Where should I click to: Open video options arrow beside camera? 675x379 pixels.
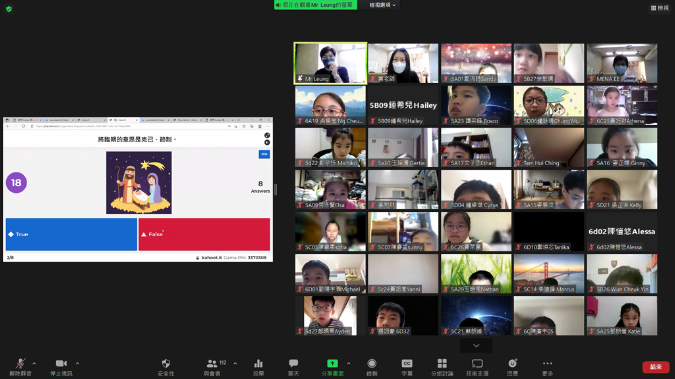(x=77, y=363)
